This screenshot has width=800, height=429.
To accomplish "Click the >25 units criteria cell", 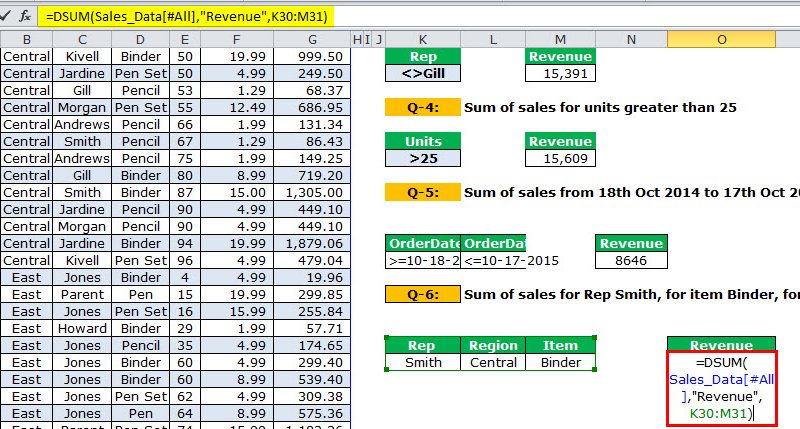I will tap(423, 158).
